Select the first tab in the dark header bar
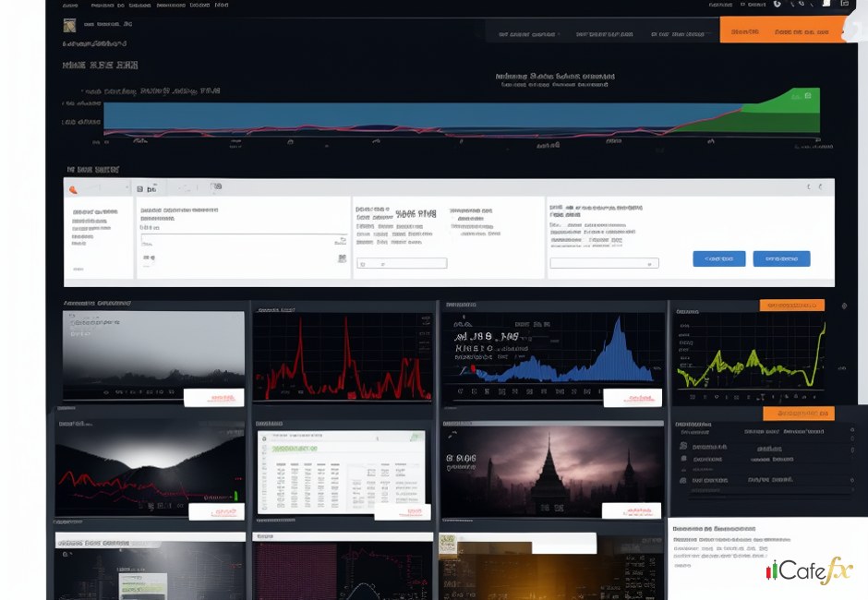Image resolution: width=868 pixels, height=600 pixels. (x=526, y=34)
